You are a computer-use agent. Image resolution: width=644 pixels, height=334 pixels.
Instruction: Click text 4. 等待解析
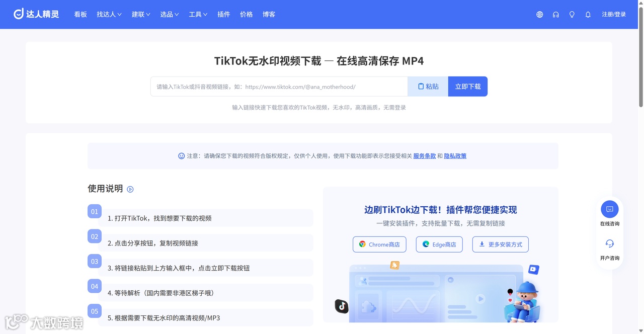pos(125,293)
